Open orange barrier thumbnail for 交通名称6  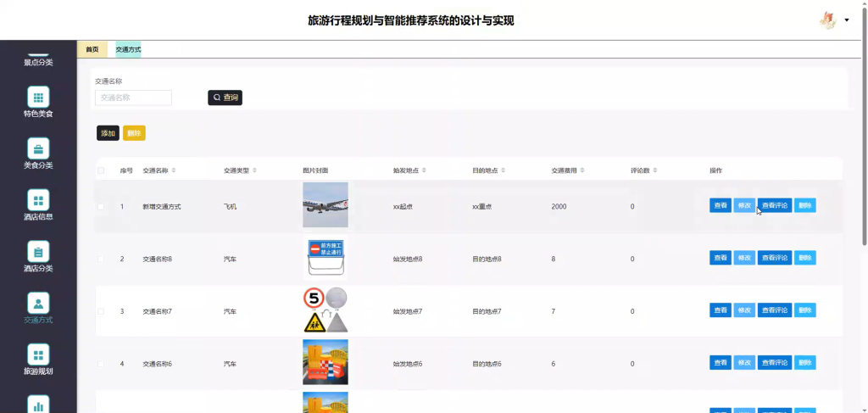tap(325, 362)
